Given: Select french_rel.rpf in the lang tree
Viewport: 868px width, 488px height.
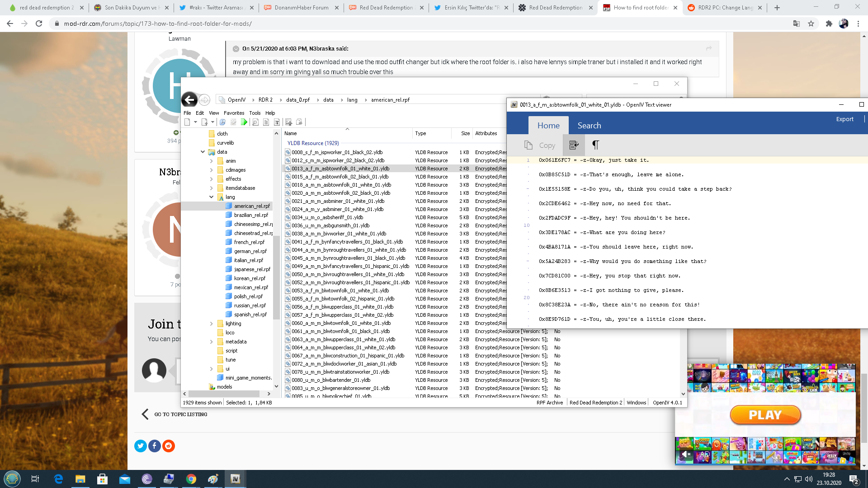Looking at the screenshot, I should tap(249, 242).
